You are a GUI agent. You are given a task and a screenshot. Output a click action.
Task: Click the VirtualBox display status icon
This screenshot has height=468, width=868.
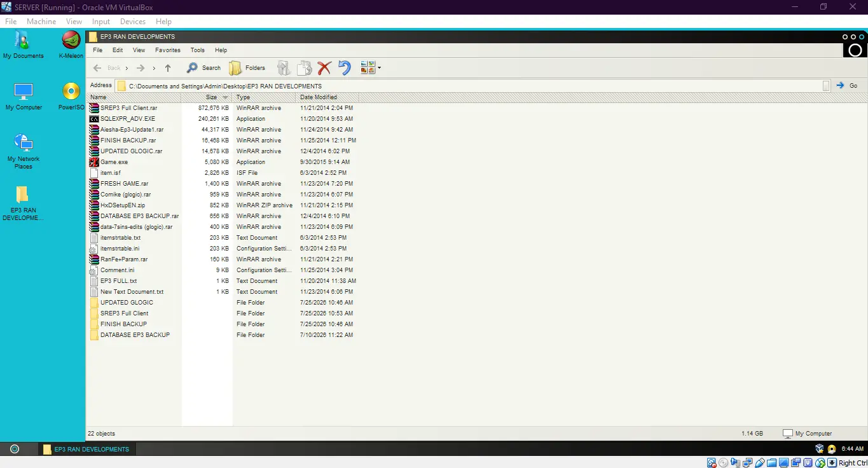pyautogui.click(x=784, y=463)
